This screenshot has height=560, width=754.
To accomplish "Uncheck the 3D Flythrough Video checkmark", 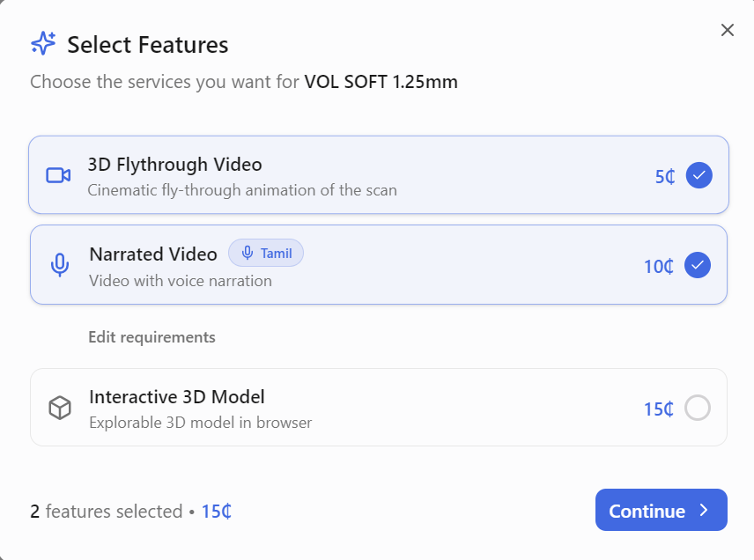I will pos(699,175).
